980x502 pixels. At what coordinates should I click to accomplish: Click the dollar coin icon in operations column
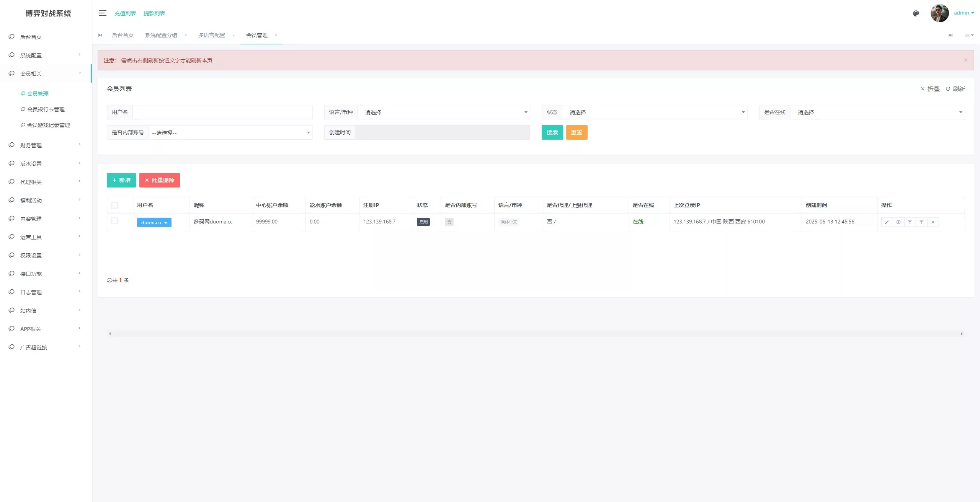tap(898, 222)
